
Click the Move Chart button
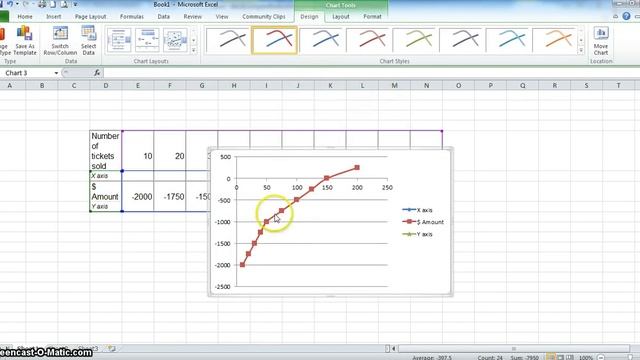tap(600, 40)
